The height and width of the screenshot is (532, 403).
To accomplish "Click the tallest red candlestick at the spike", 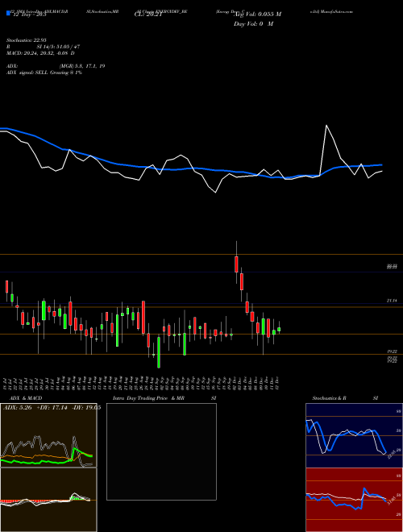I will 236,264.
